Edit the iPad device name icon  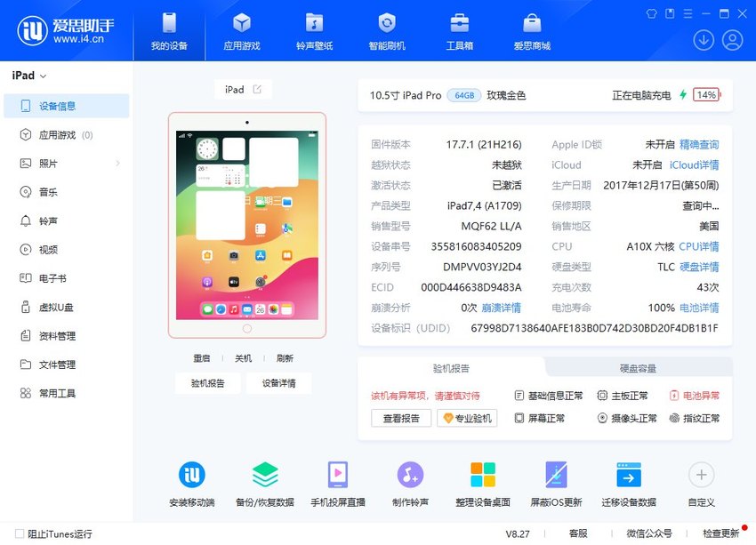(x=257, y=89)
